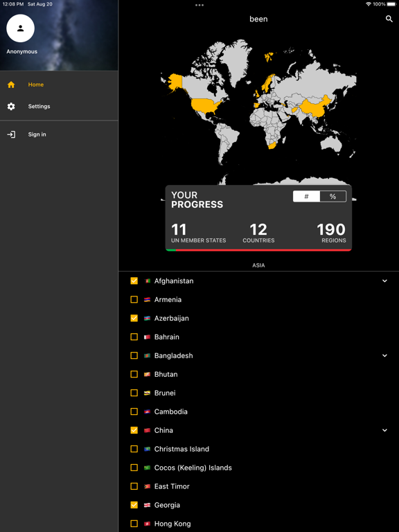Tap the Afghanistan flag icon
This screenshot has height=532, width=399.
(147, 281)
